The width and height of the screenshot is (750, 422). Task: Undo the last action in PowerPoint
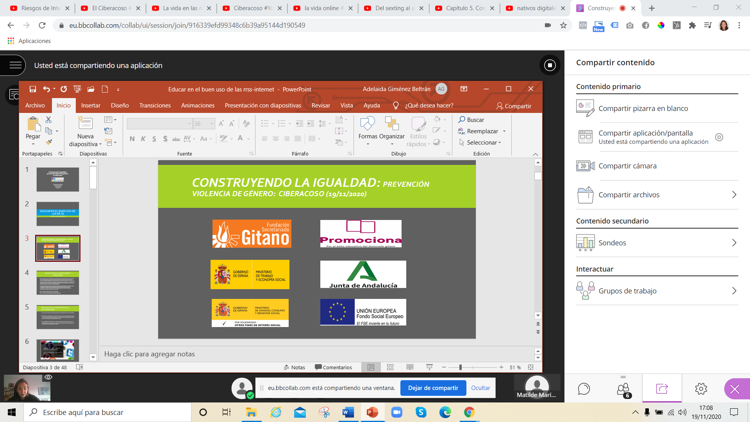click(x=46, y=89)
